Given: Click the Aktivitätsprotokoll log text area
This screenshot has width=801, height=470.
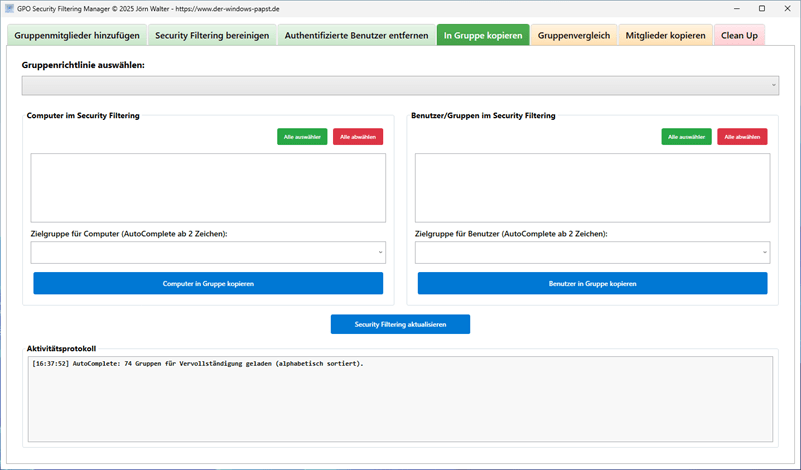Looking at the screenshot, I should click(x=400, y=400).
